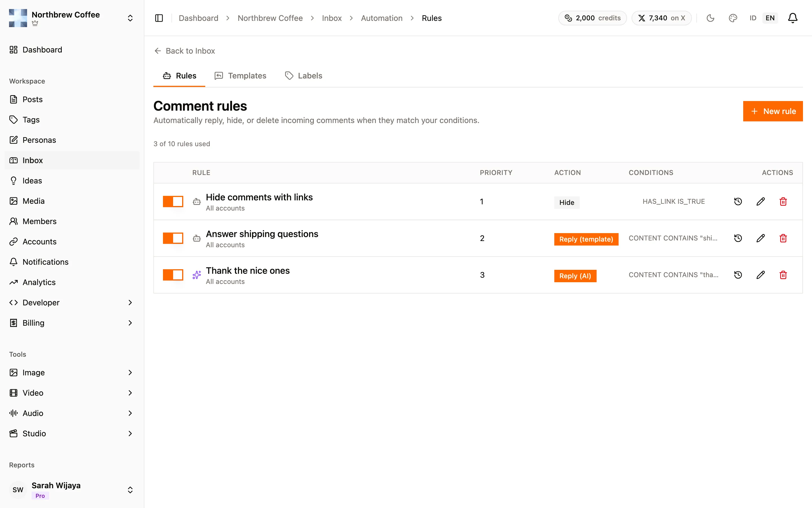812x508 pixels.
Task: View history for Hide comments with links
Action: 738,202
